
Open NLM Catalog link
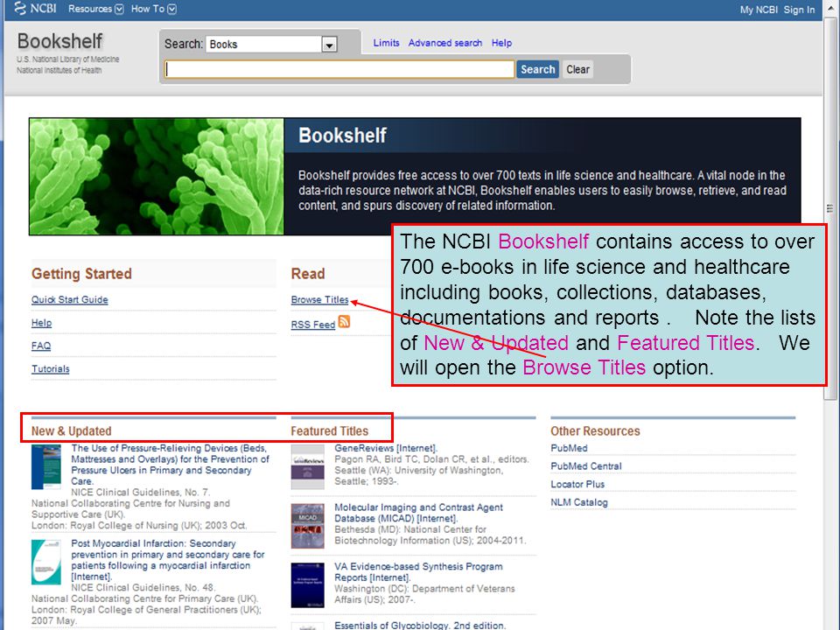click(x=579, y=502)
